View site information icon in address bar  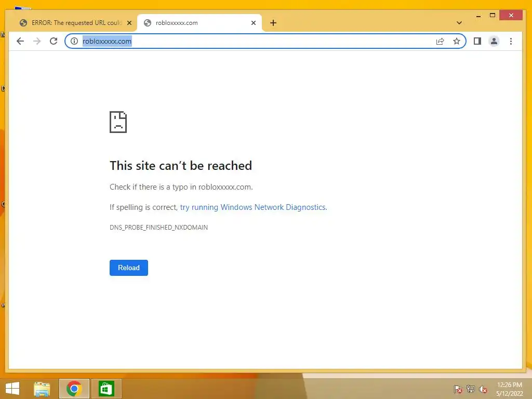[x=74, y=41]
